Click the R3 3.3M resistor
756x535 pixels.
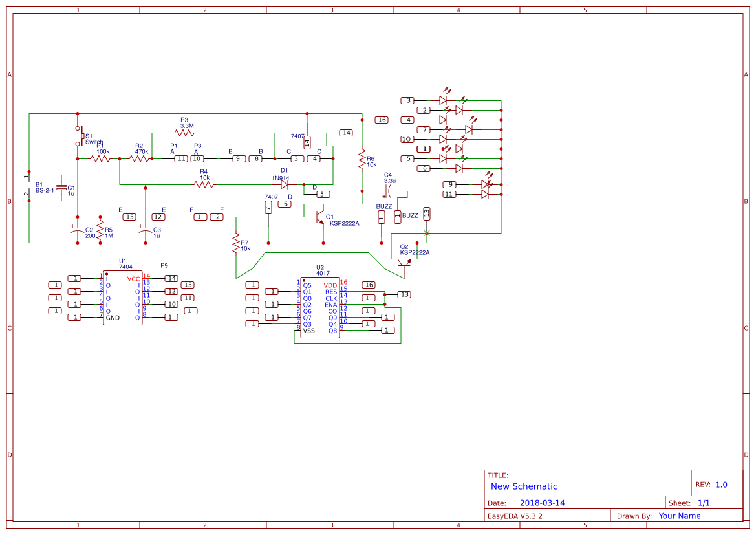click(x=184, y=133)
